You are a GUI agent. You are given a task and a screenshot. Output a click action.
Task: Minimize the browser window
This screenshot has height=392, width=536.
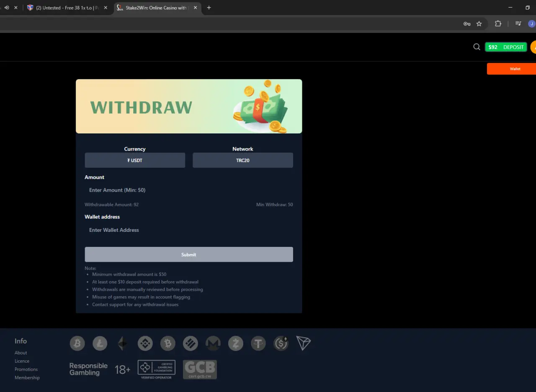tap(510, 8)
